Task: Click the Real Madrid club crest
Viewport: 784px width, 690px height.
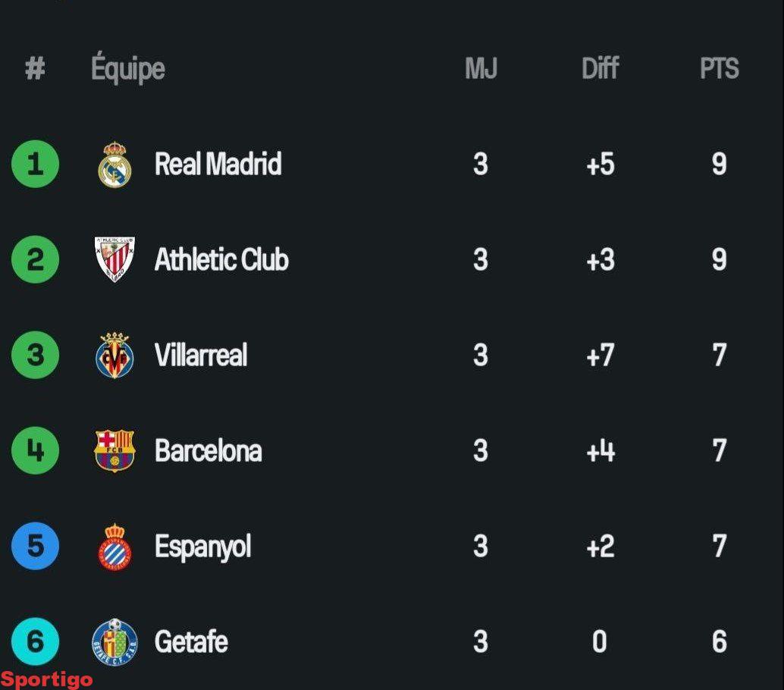Action: coord(114,165)
